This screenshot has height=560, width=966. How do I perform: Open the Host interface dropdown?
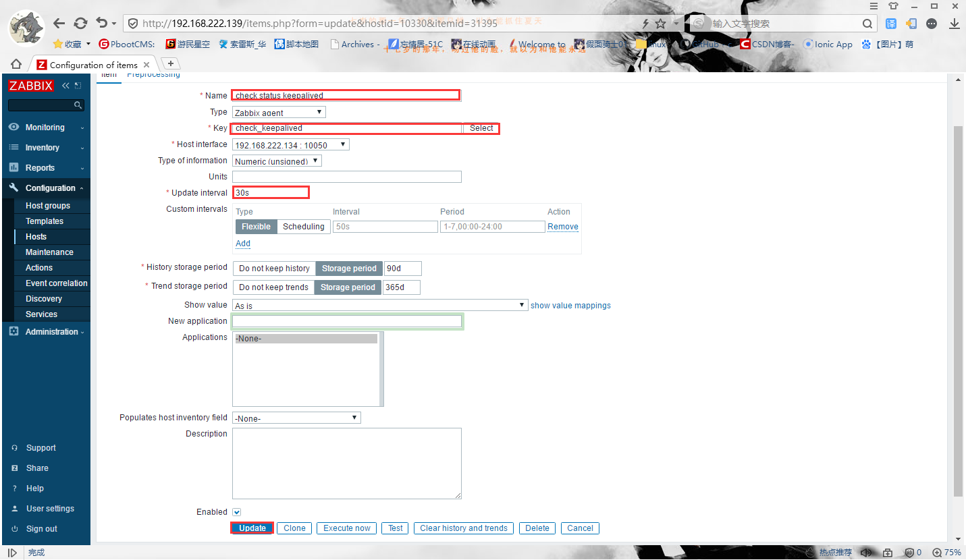click(x=291, y=144)
